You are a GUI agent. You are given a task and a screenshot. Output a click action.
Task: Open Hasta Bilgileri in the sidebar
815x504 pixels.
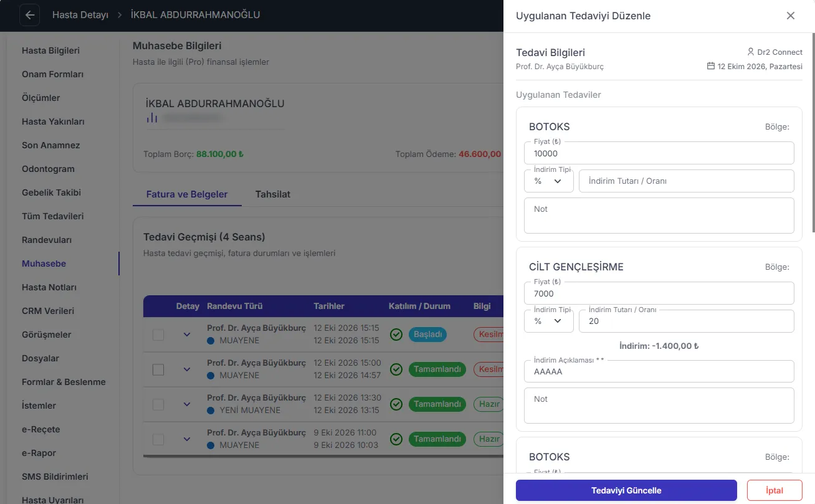point(50,50)
